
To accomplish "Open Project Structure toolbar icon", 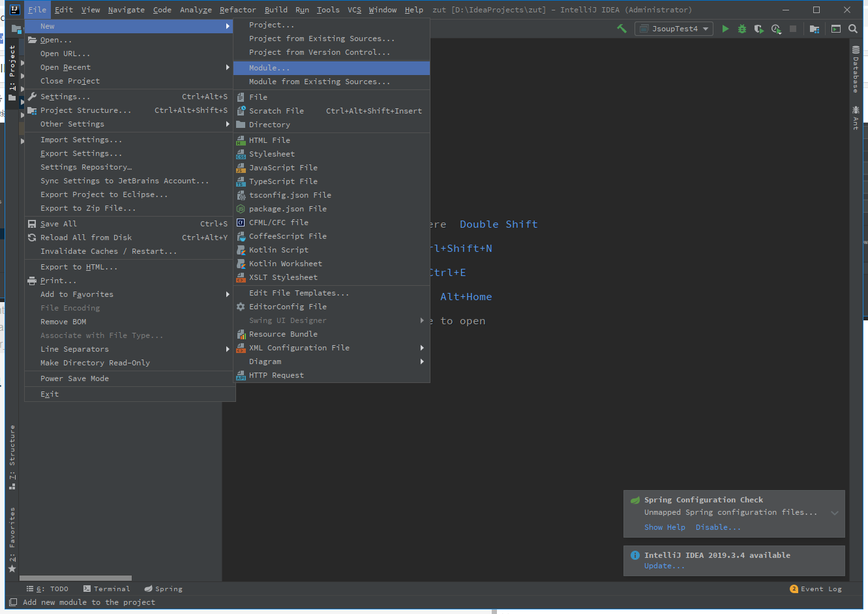I will (x=815, y=29).
